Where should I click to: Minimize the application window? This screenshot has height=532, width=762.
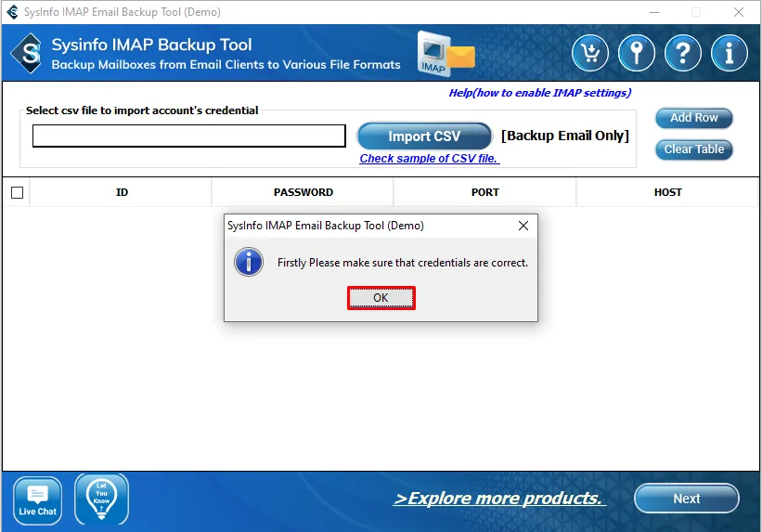pyautogui.click(x=654, y=12)
